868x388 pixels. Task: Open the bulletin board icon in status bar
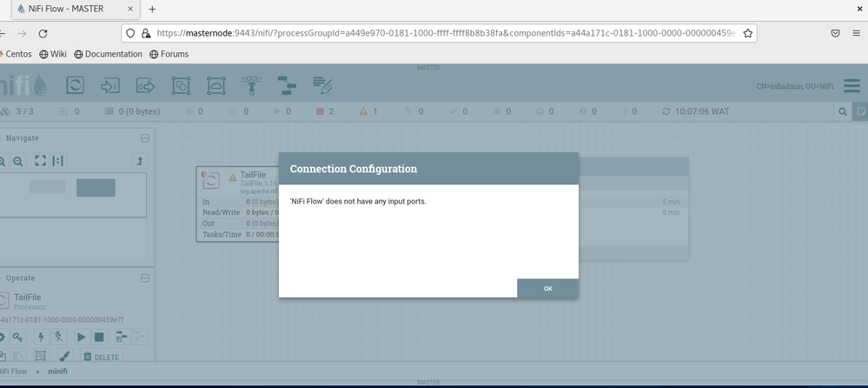860,111
